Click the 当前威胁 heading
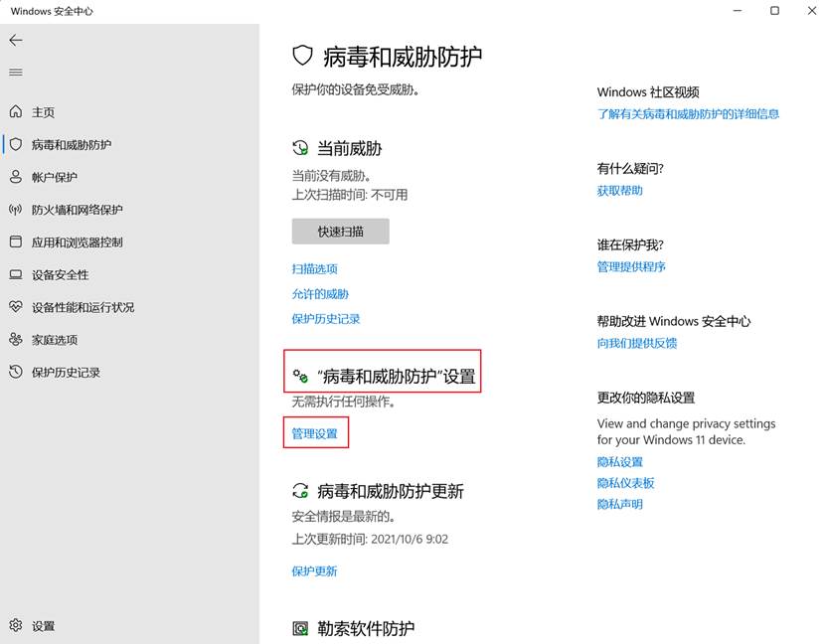The height and width of the screenshot is (644, 826). pyautogui.click(x=349, y=148)
